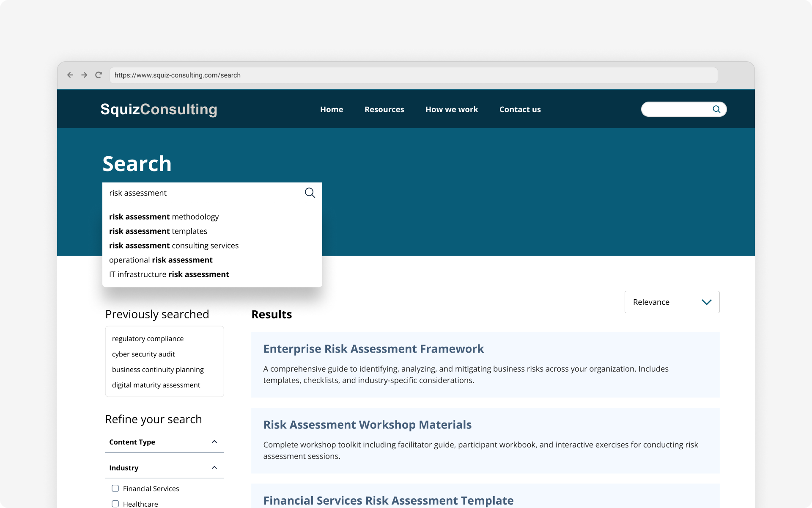Tick the Financial Services checkbox
This screenshot has width=812, height=508.
pyautogui.click(x=115, y=489)
